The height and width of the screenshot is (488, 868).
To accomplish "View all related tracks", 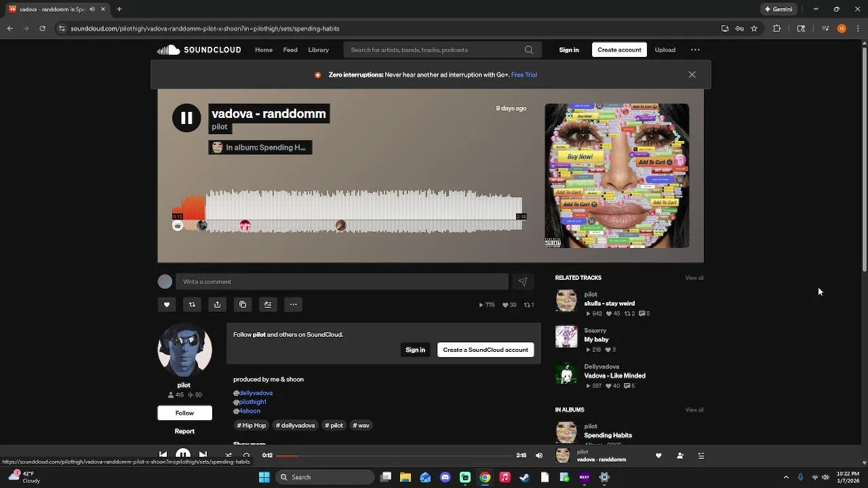I will coord(694,278).
